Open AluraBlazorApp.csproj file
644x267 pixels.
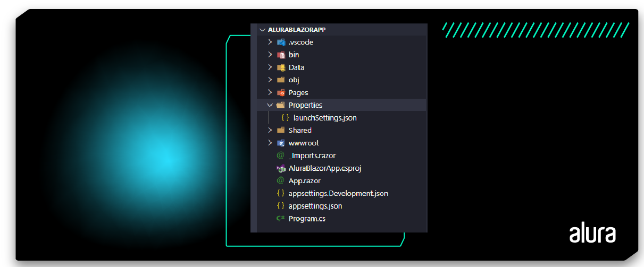(x=325, y=168)
